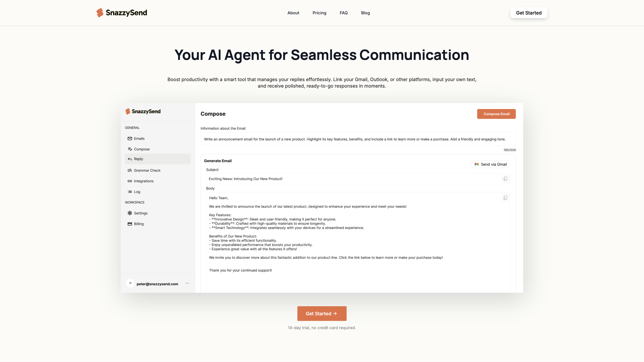Click the Compose pencil icon in the sidebar
The width and height of the screenshot is (644, 362).
pyautogui.click(x=130, y=149)
